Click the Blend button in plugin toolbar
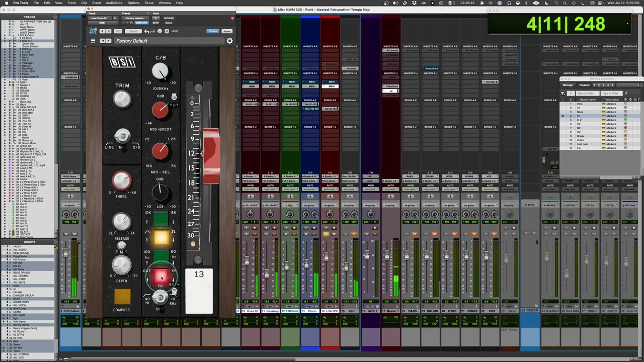The width and height of the screenshot is (644, 362). pyautogui.click(x=133, y=31)
